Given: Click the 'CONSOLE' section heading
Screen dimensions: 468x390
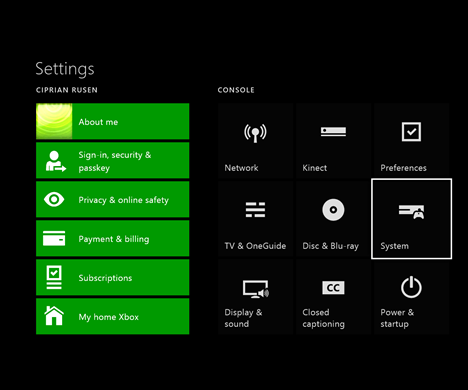Looking at the screenshot, I should click(236, 90).
